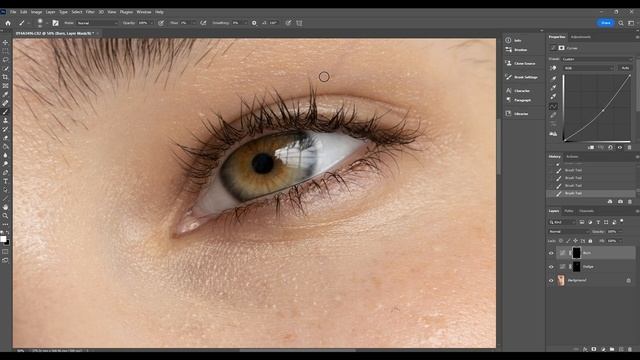This screenshot has height=360, width=640.
Task: Click the midpoint on the curves graph
Action: pos(603,110)
